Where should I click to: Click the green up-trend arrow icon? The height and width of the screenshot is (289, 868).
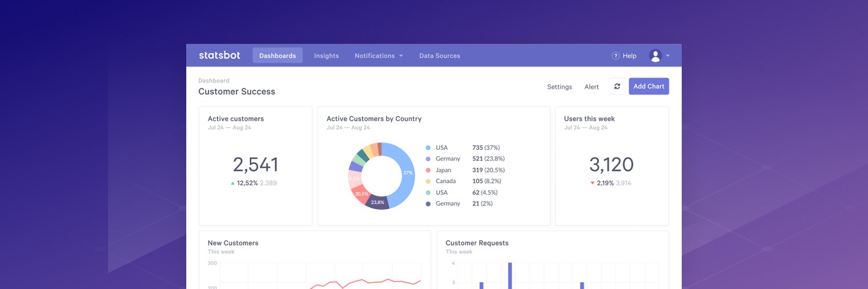(x=233, y=183)
